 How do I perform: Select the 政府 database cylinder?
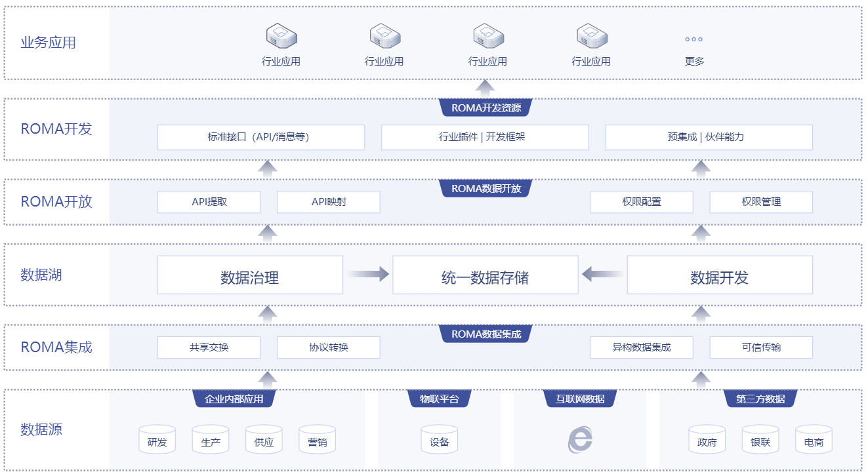tap(707, 439)
